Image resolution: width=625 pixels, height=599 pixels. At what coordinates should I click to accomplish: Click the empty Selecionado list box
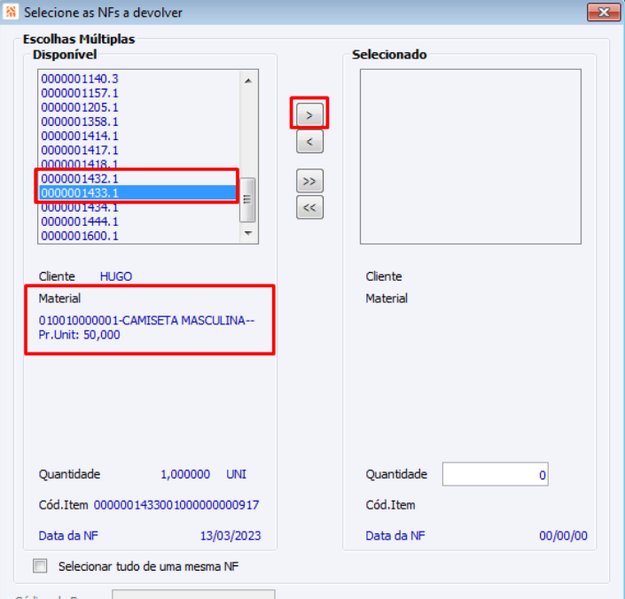pyautogui.click(x=470, y=157)
